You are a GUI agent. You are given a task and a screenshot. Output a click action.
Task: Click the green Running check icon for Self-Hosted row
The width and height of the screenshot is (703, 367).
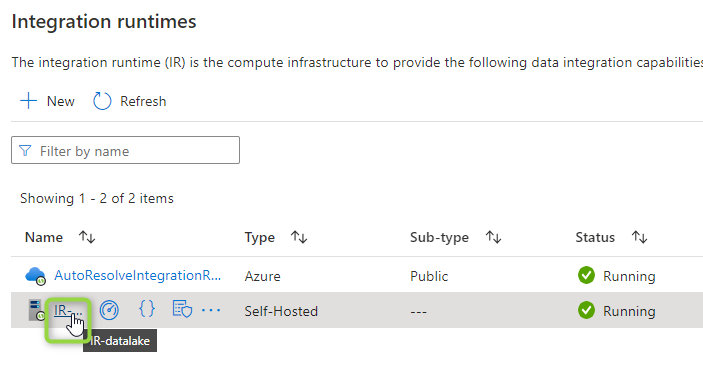click(x=586, y=310)
